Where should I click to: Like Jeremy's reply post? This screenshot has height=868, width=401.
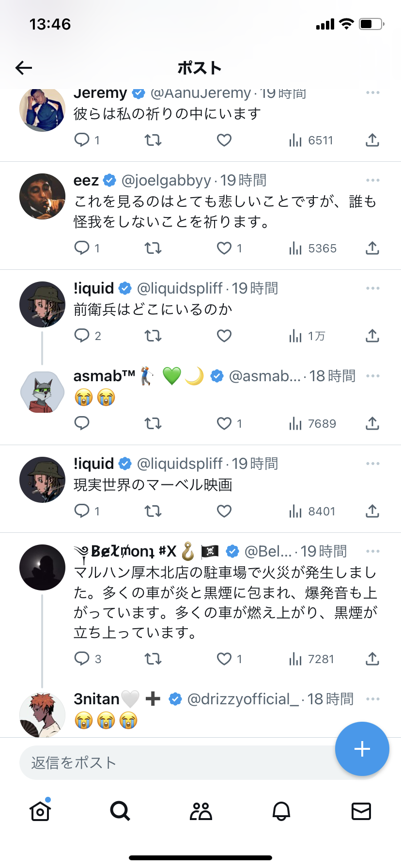click(x=224, y=140)
